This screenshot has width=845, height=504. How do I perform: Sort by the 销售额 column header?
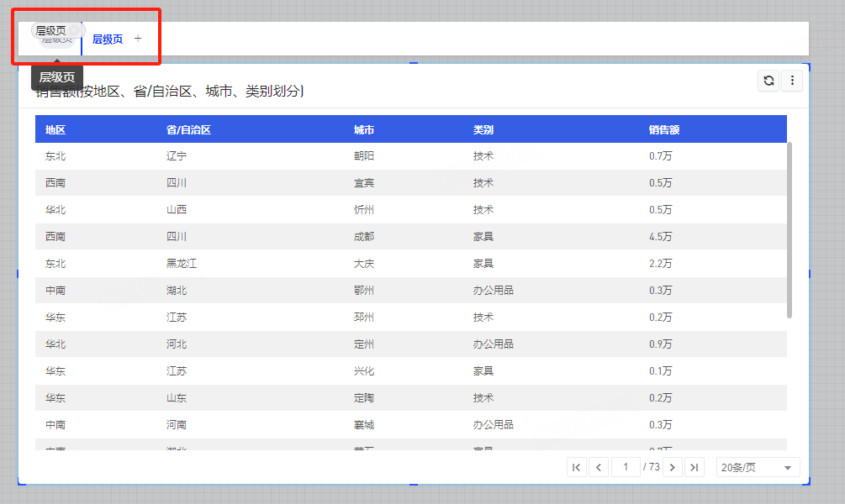[x=663, y=129]
